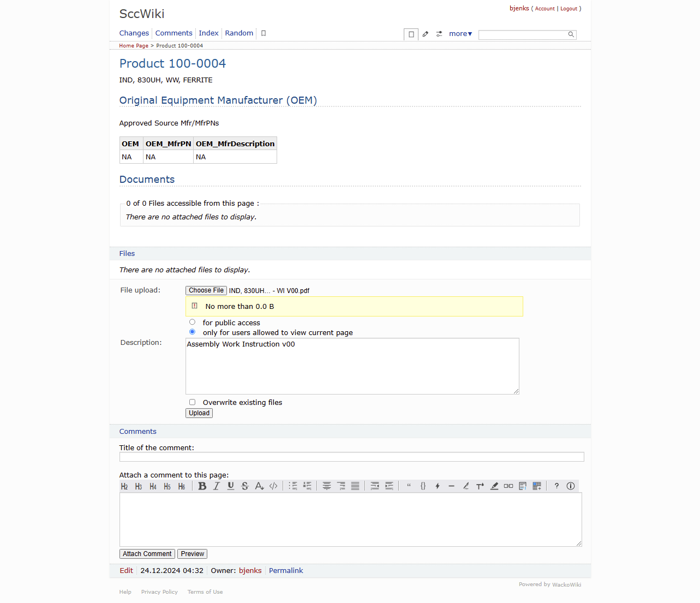Click the insert table icon
700x603 pixels.
[x=537, y=486]
